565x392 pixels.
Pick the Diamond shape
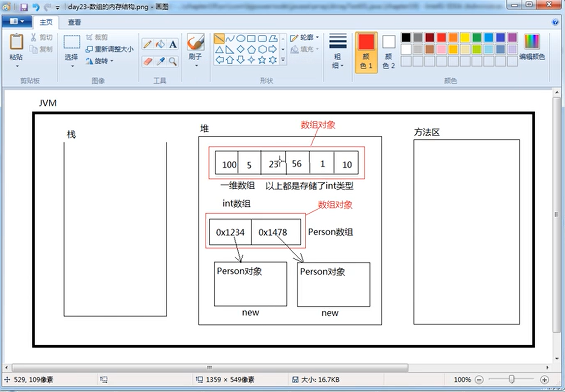pos(240,49)
